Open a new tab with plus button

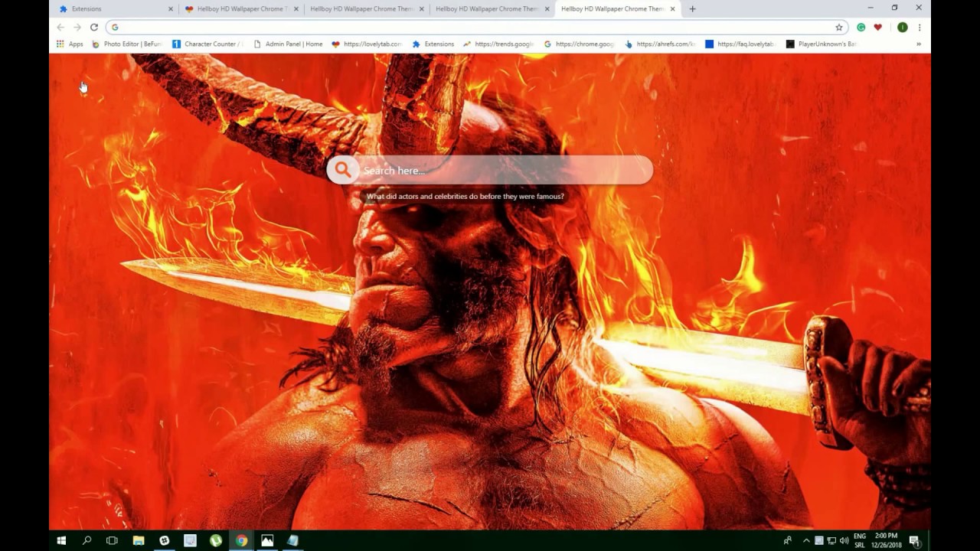tap(692, 9)
